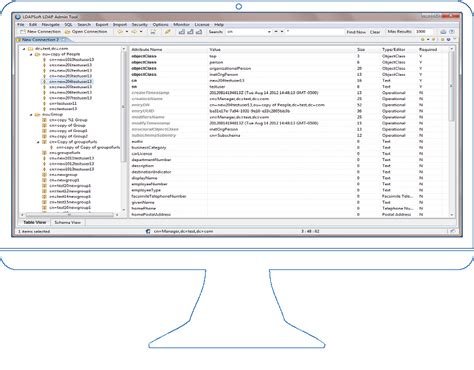
Task: Click the pencil edit toolbar icon
Action: click(x=167, y=32)
